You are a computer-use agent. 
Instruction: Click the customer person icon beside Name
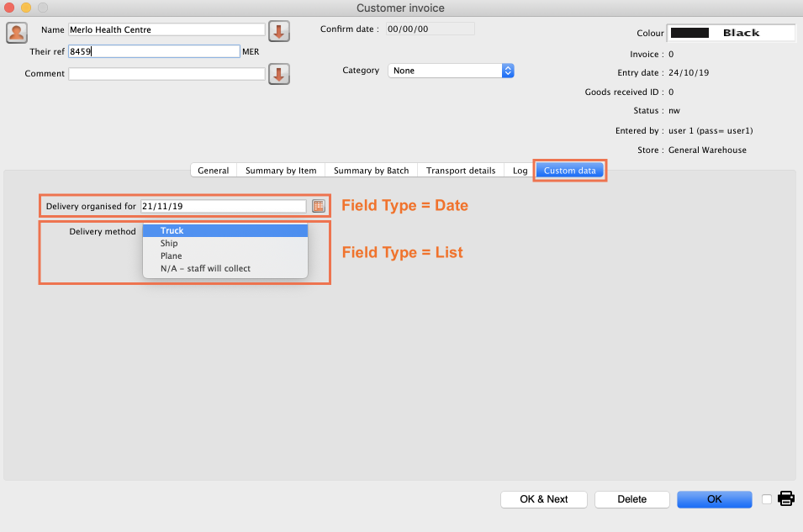(x=16, y=32)
